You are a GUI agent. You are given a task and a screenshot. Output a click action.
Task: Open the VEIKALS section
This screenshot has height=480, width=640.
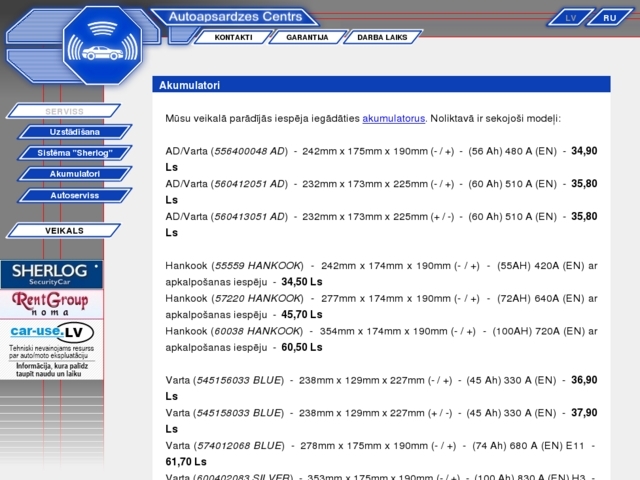tap(64, 231)
